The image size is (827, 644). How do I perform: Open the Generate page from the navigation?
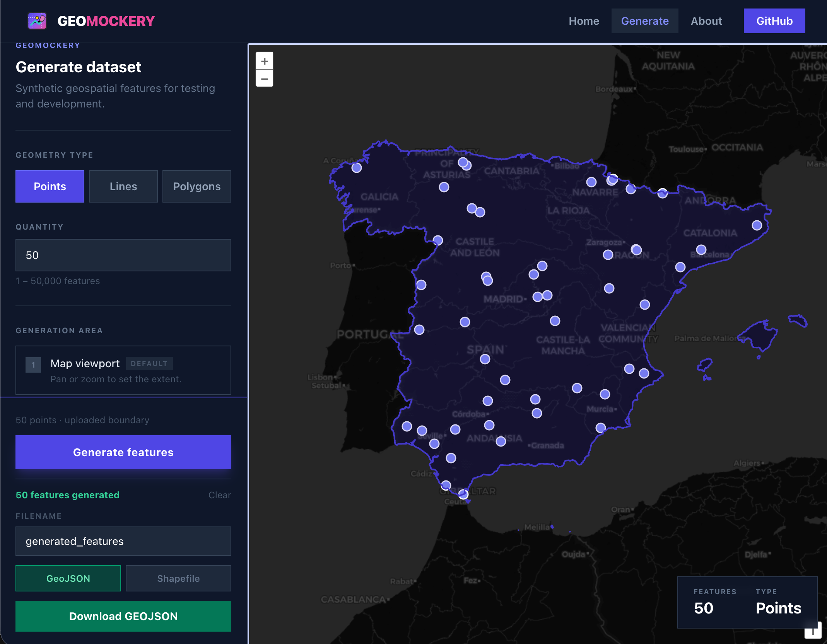pos(644,21)
